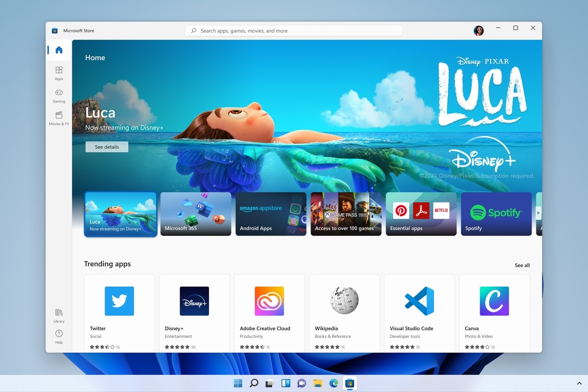Click the search magnifier icon
This screenshot has height=392, width=588.
coord(193,30)
